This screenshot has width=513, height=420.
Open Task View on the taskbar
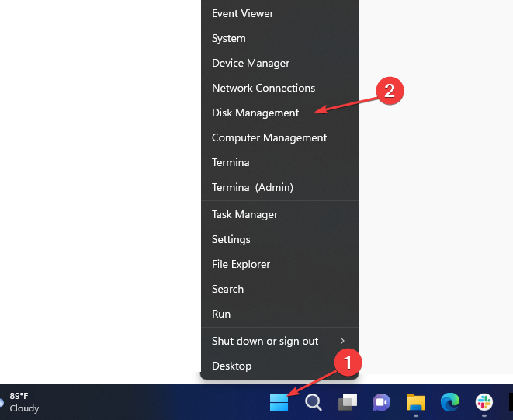click(348, 402)
